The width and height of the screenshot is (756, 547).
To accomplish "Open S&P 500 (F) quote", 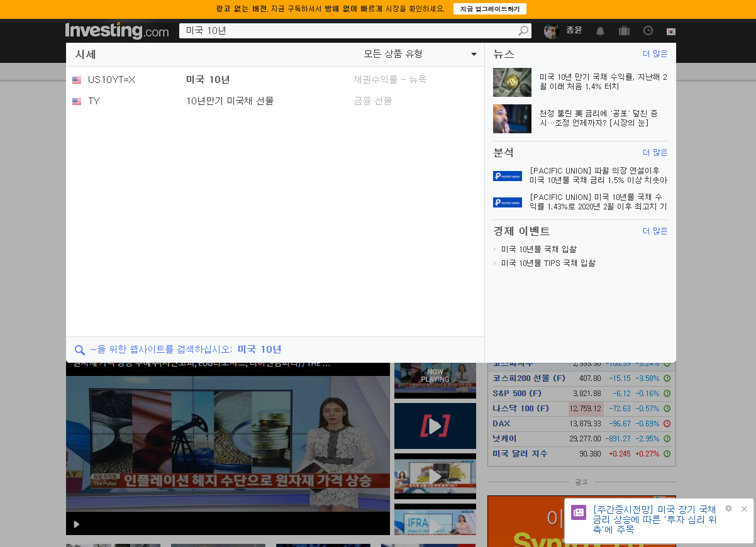I will [x=517, y=394].
